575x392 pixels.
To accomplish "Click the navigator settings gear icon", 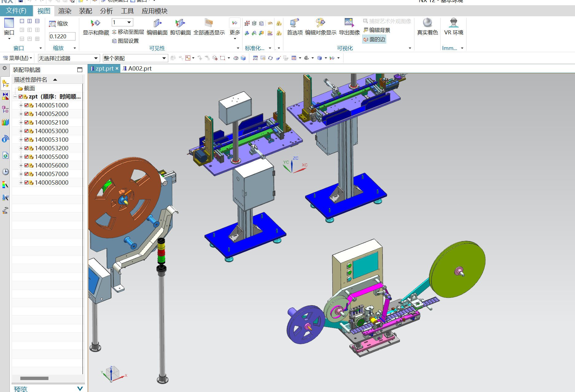I will pos(5,68).
